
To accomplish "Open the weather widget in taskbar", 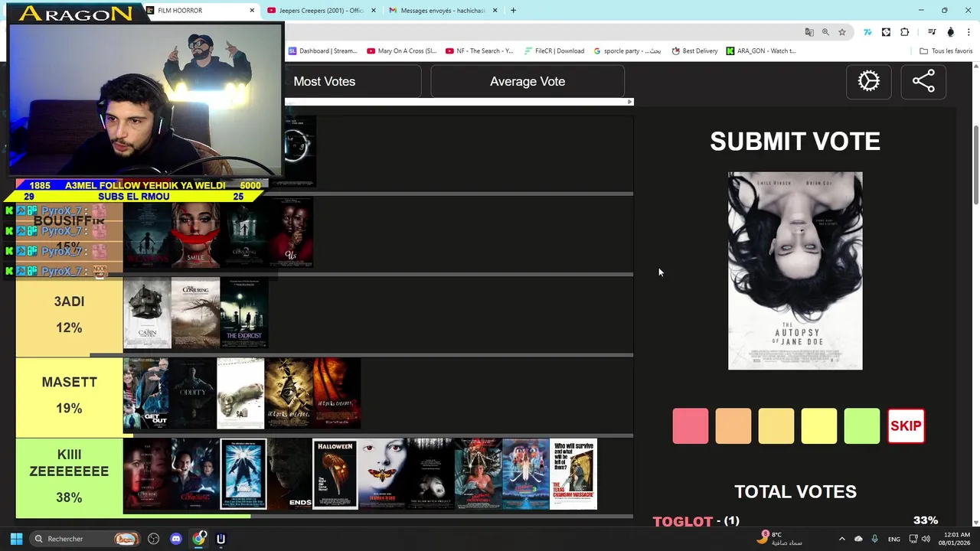I will [x=779, y=539].
